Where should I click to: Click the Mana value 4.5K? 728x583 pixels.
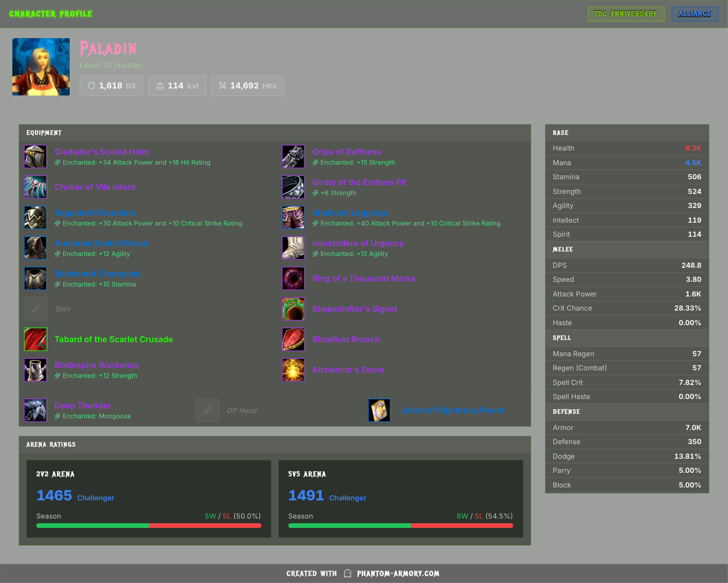coord(693,163)
